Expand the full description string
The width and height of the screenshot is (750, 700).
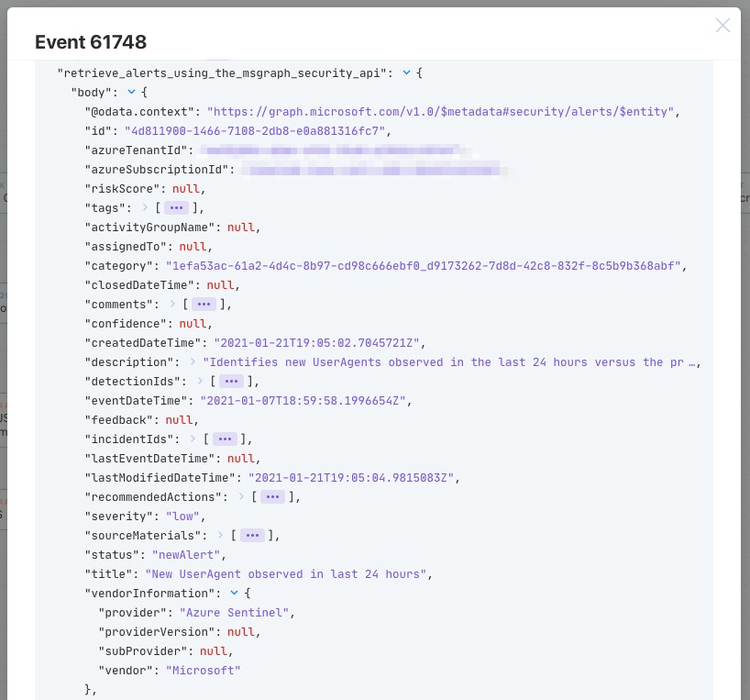(193, 362)
